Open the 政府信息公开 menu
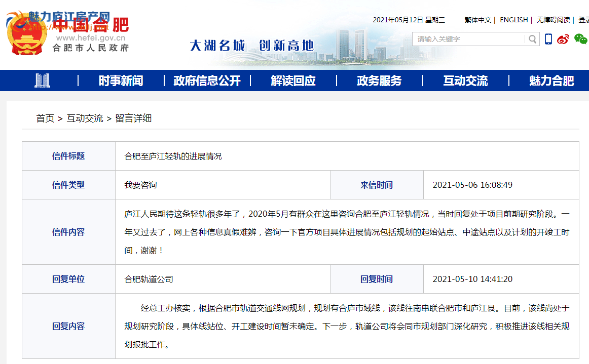The height and width of the screenshot is (364, 589). (x=208, y=80)
